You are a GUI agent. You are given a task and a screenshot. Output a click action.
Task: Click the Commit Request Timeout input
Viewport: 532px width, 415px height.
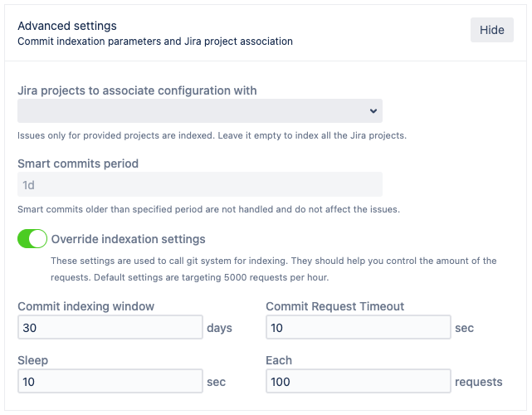point(358,328)
